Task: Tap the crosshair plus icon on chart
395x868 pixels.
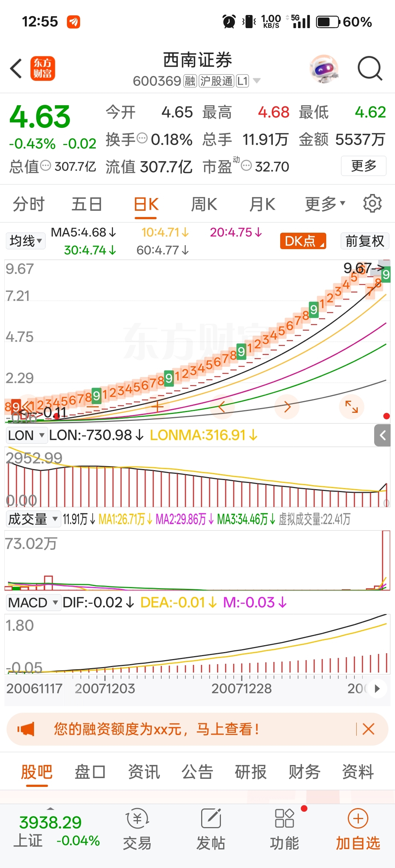Action: click(157, 406)
